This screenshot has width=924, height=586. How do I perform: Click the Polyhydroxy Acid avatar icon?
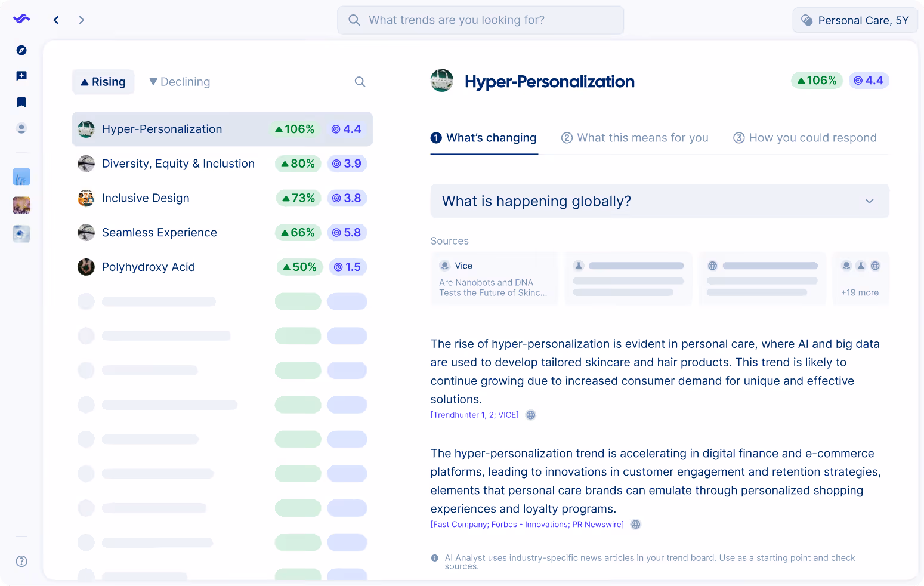86,267
